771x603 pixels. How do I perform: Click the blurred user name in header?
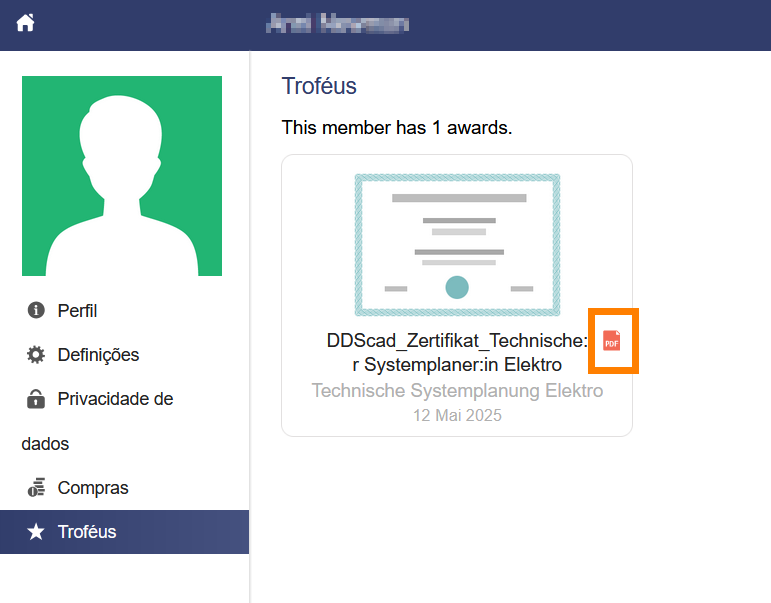point(337,24)
